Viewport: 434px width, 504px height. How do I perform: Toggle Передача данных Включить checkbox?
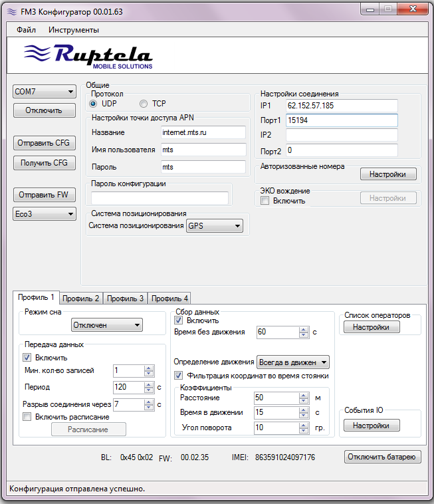click(x=27, y=358)
